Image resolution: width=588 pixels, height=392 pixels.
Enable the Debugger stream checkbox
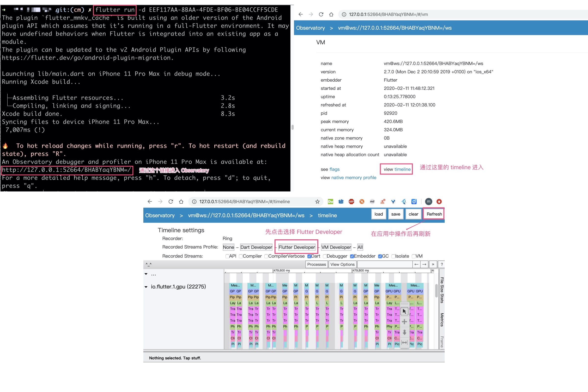pos(324,256)
